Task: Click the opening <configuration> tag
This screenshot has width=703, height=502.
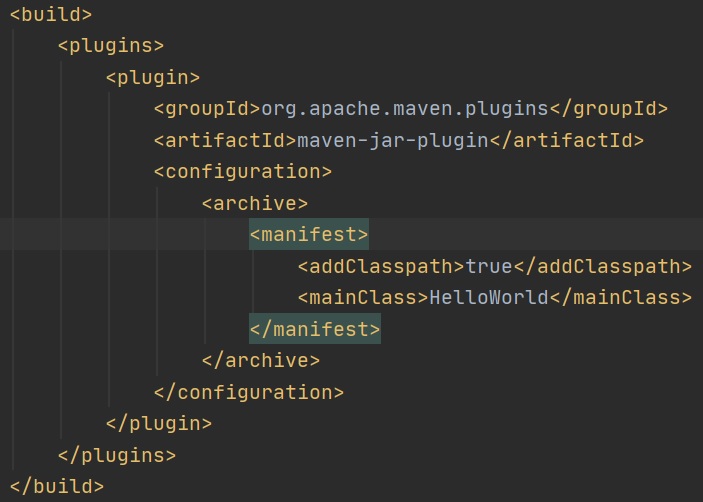Action: pyautogui.click(x=242, y=171)
